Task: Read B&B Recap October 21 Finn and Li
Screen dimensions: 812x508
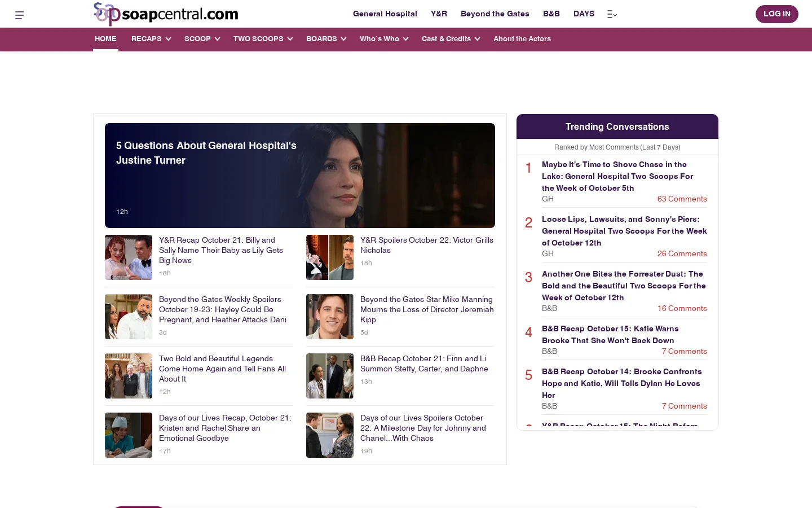Action: coord(424,364)
